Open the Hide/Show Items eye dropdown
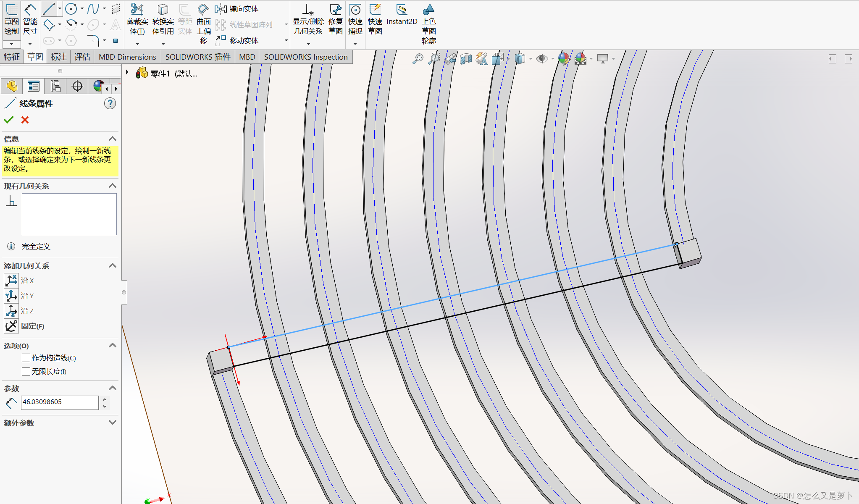 553,59
